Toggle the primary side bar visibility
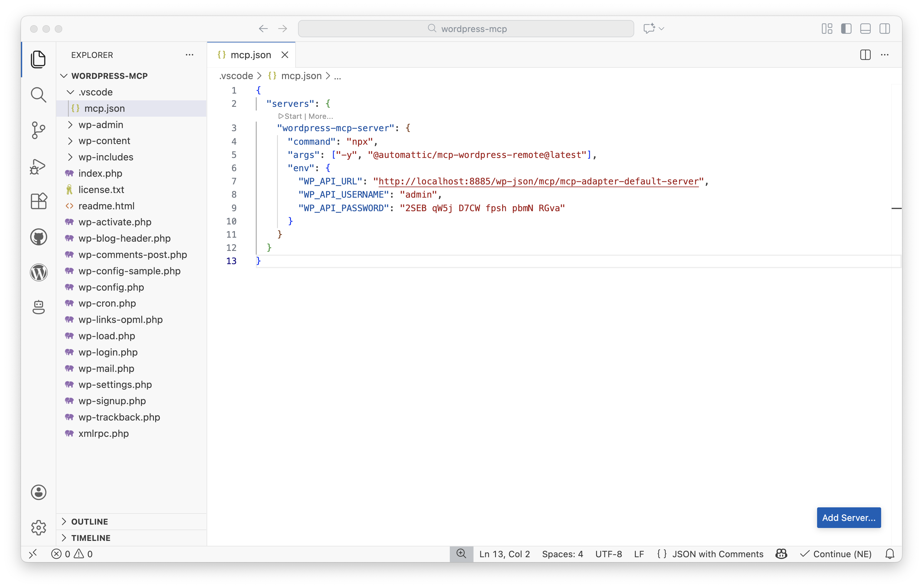923x588 pixels. click(846, 28)
